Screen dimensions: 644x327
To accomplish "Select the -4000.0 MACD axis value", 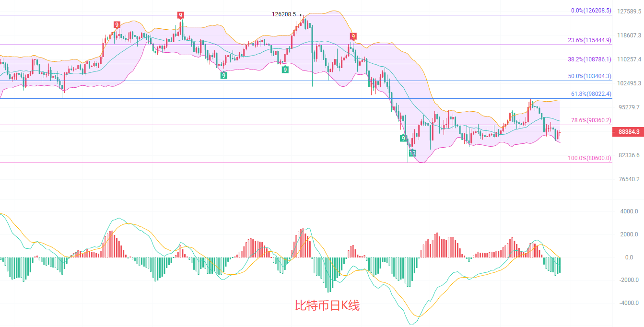I will click(x=629, y=303).
